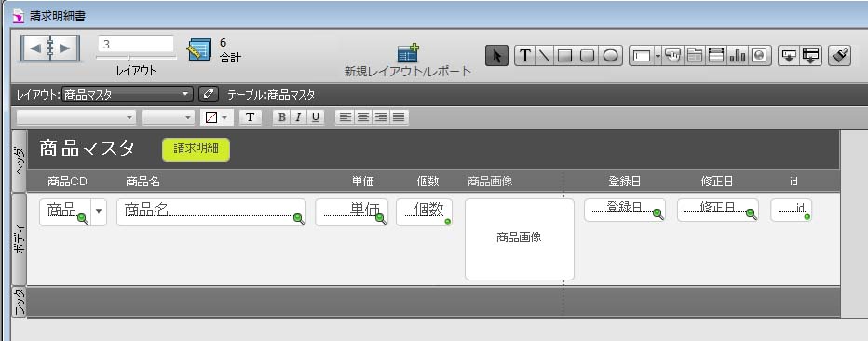Select the 単価 column label
Screen dimensions: 868x341
tap(363, 182)
